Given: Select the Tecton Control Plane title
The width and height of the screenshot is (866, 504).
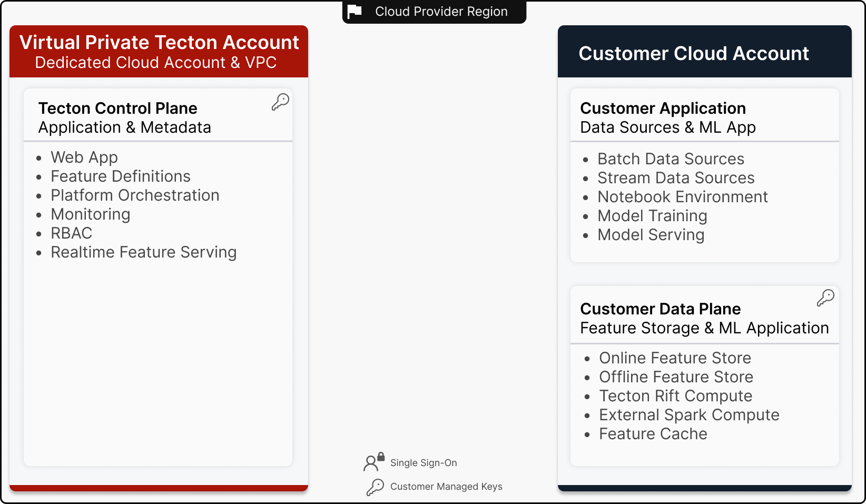Looking at the screenshot, I should point(118,108).
